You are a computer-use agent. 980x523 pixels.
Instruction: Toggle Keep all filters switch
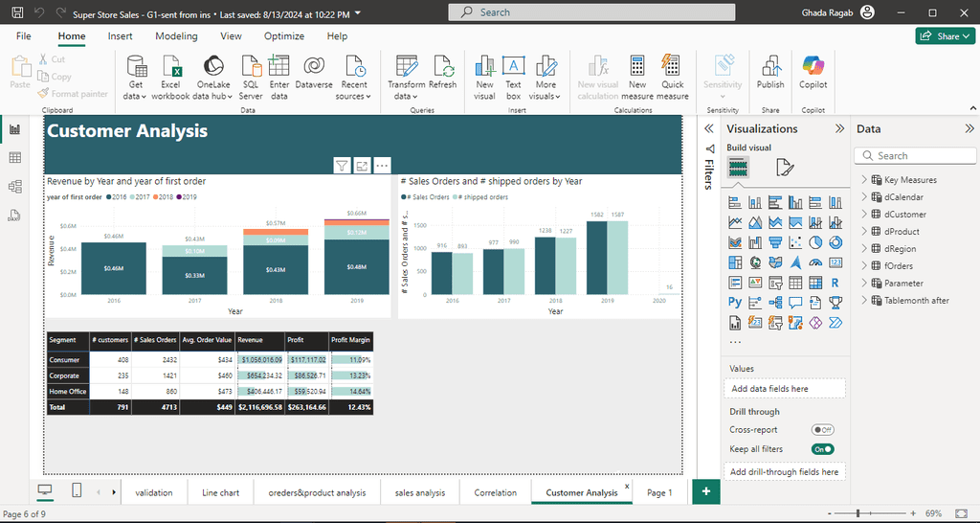click(822, 449)
